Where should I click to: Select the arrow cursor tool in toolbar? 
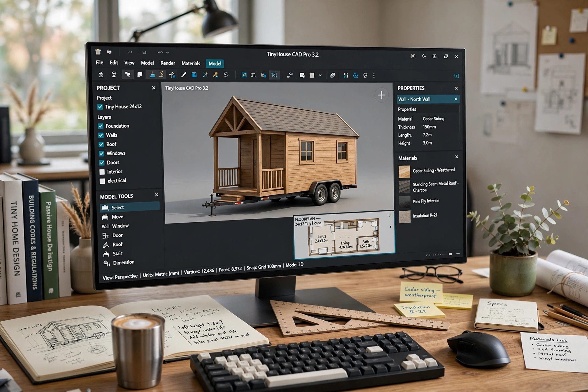(x=127, y=74)
